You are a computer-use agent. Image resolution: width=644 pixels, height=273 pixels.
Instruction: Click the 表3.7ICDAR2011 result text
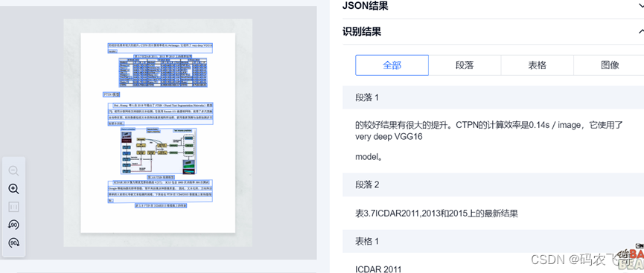click(436, 213)
